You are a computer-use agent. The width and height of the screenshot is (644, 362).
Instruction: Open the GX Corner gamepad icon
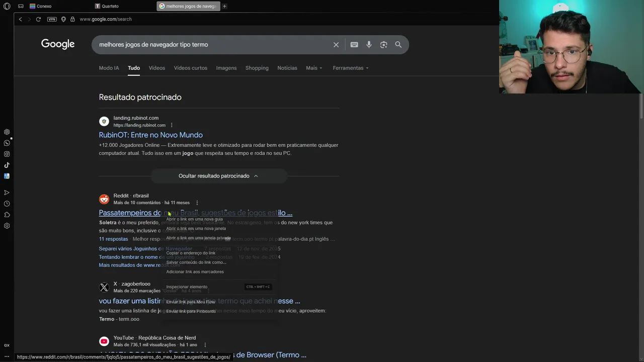pyautogui.click(x=21, y=6)
